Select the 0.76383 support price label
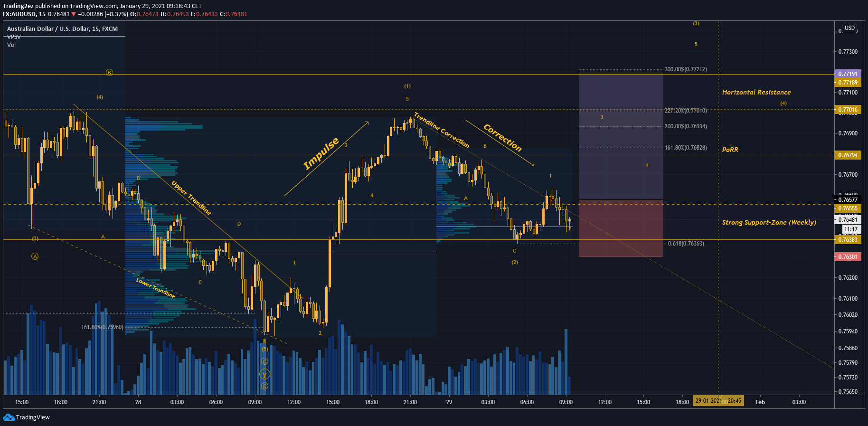868x426 pixels. coord(848,239)
